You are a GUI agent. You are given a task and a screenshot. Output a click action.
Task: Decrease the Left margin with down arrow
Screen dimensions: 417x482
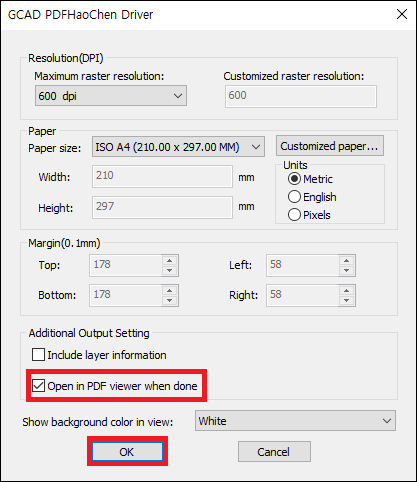click(347, 270)
